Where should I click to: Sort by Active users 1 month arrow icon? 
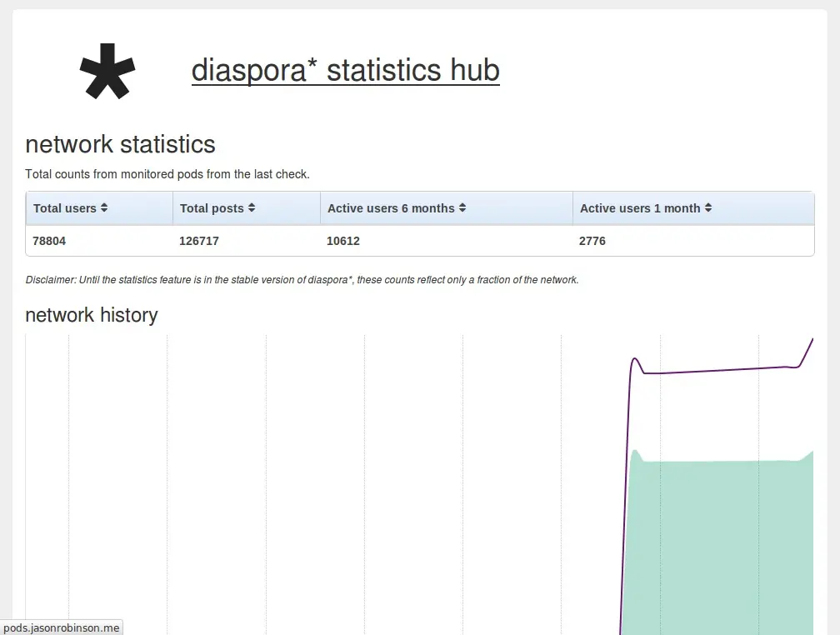click(708, 207)
